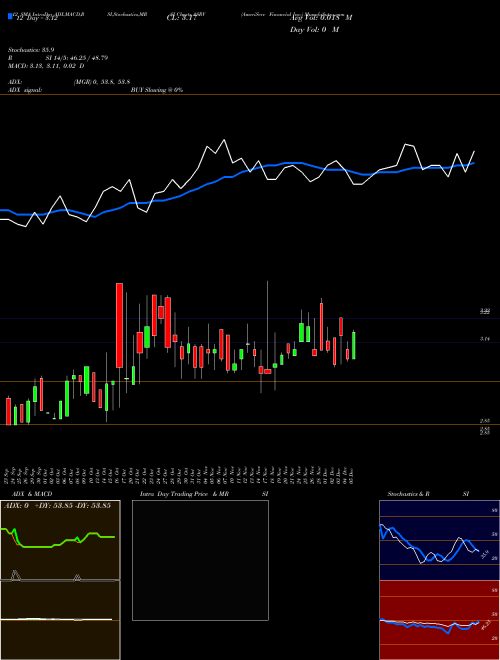Click the 'ADX & MACD' panel title
The image size is (500, 660).
(32, 494)
